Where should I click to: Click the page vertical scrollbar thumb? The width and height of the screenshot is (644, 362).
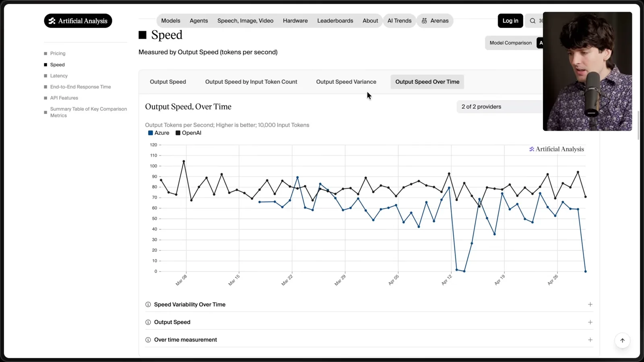(x=639, y=125)
